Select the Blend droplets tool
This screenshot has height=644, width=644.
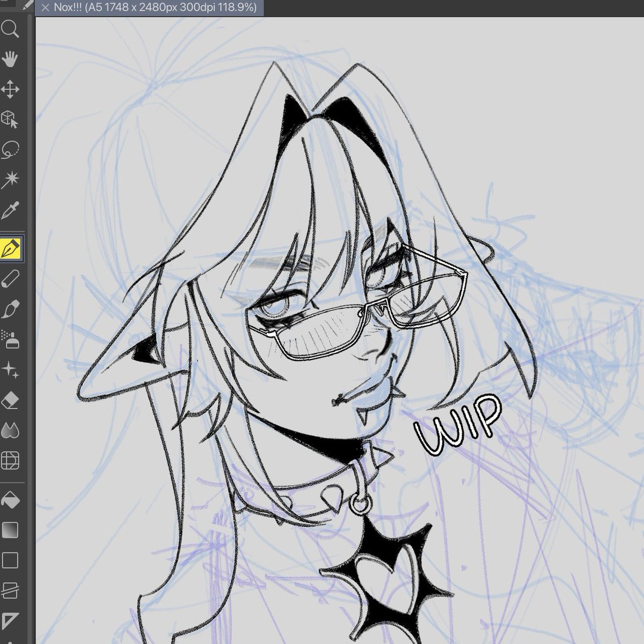pyautogui.click(x=10, y=430)
